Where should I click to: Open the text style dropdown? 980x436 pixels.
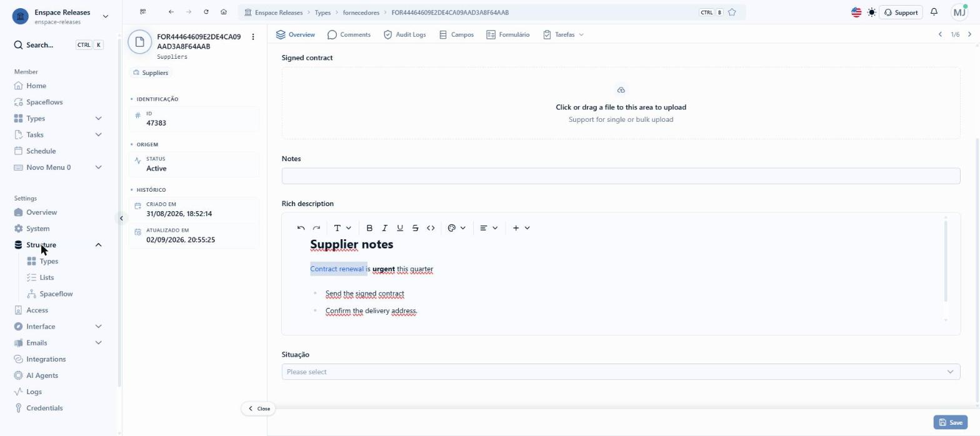point(342,228)
